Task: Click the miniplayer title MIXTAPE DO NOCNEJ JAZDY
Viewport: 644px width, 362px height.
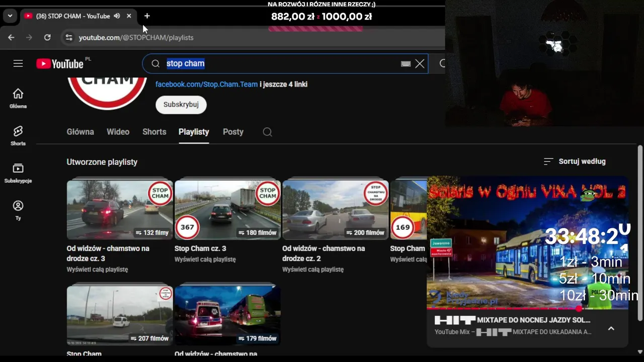Action: click(x=512, y=320)
